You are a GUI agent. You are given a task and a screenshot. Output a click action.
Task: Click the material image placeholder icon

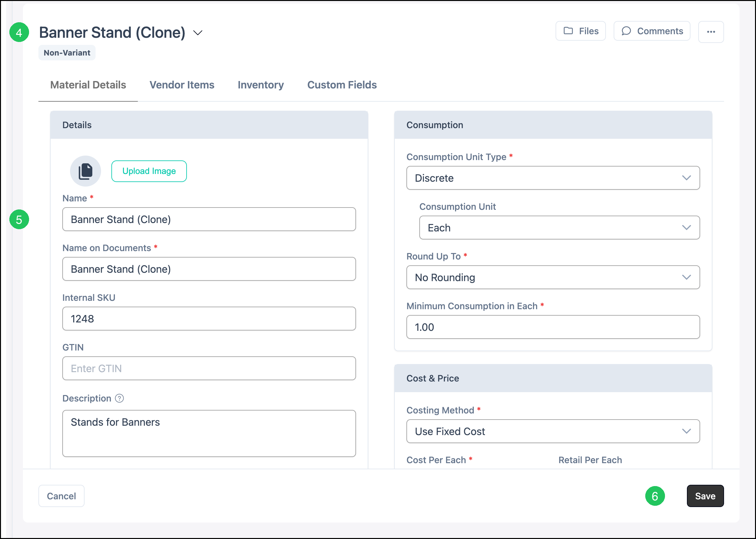point(85,171)
